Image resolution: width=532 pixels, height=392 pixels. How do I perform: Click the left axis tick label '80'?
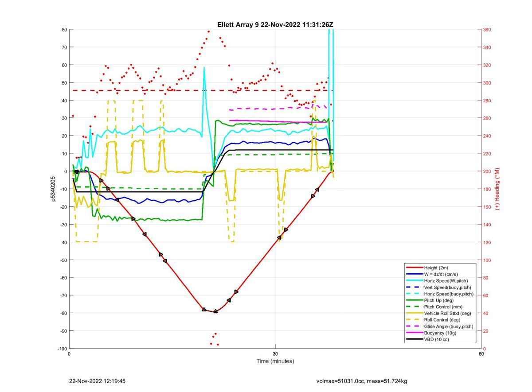[64, 30]
